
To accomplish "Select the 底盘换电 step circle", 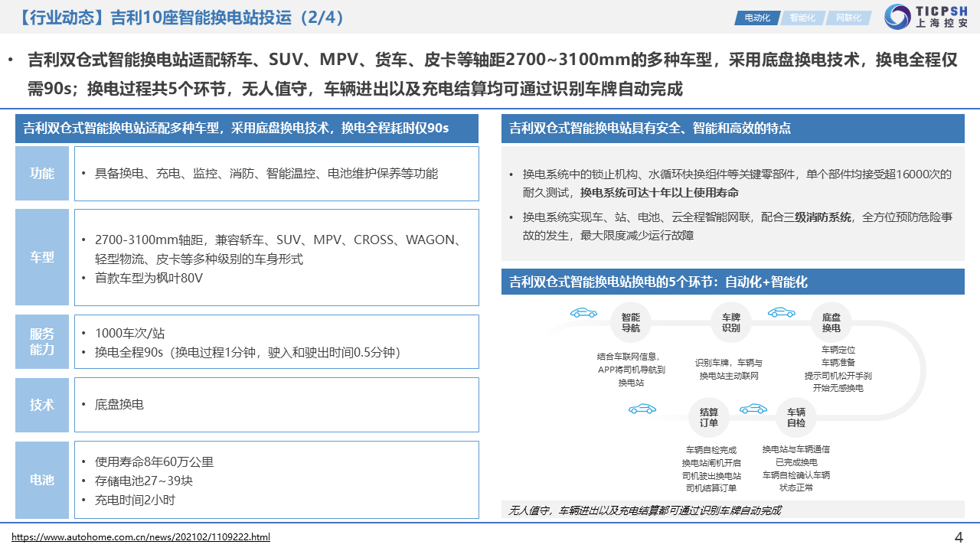I will pyautogui.click(x=831, y=322).
